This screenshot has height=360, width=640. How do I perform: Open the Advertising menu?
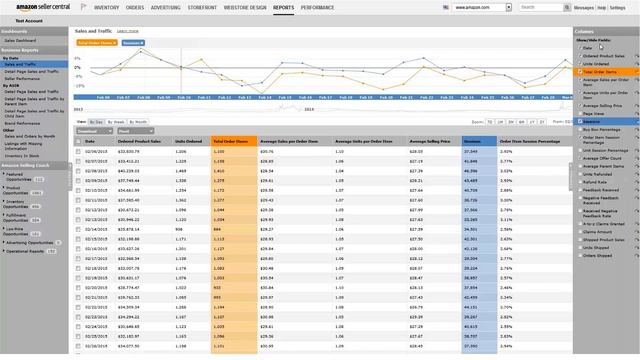(x=165, y=8)
